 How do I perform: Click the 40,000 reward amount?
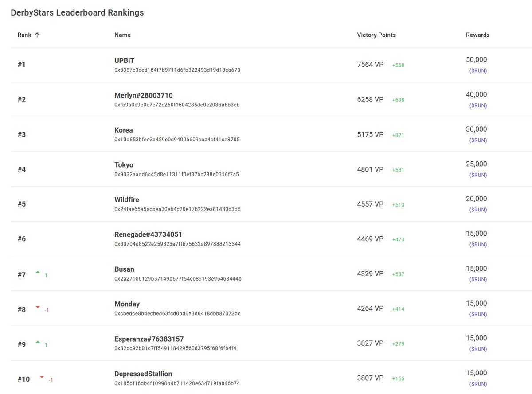coord(477,94)
